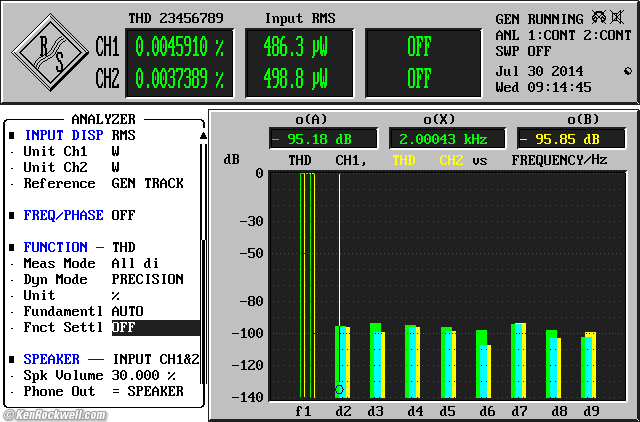Edit Spk Volume 30.000 % field
The width and height of the screenshot is (640, 422).
pos(144,375)
